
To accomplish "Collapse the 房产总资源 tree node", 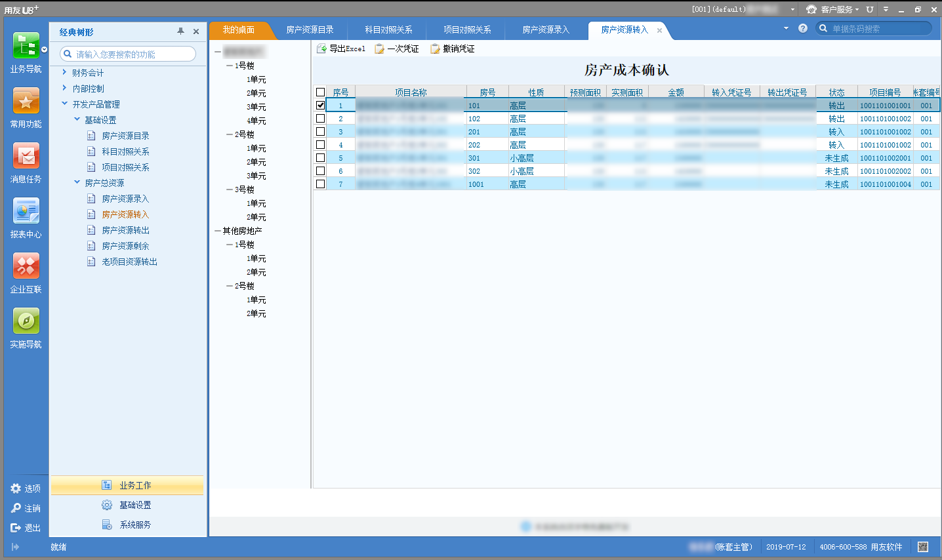I will pyautogui.click(x=77, y=182).
